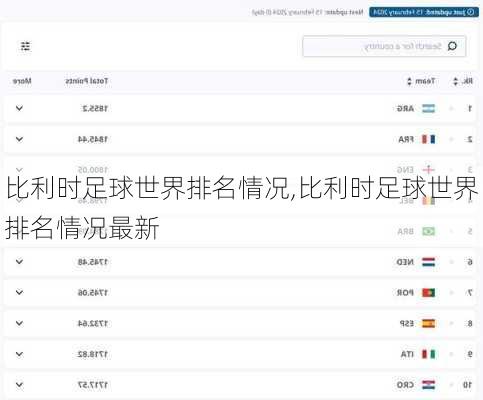Expand the CRO row chevron

(19, 385)
